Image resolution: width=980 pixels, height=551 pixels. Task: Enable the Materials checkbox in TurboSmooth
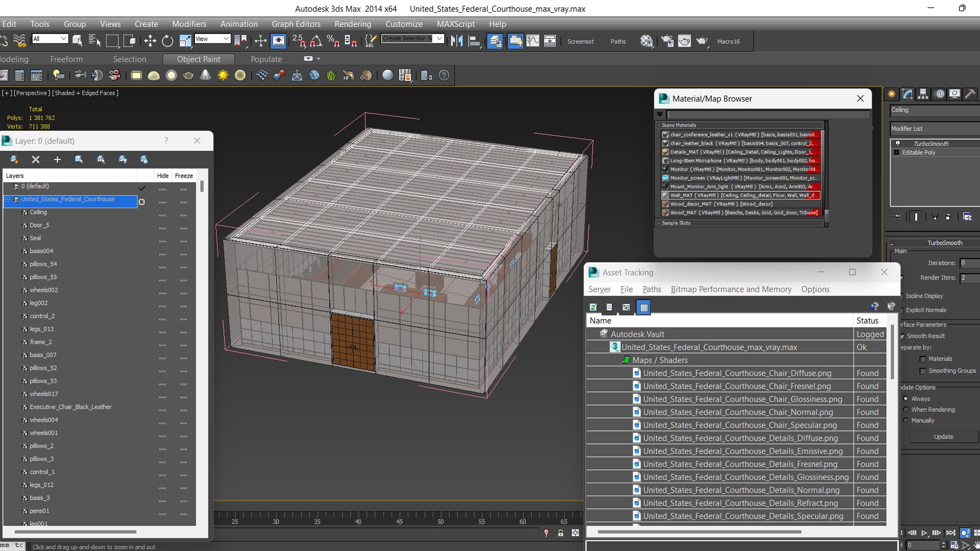pyautogui.click(x=923, y=359)
